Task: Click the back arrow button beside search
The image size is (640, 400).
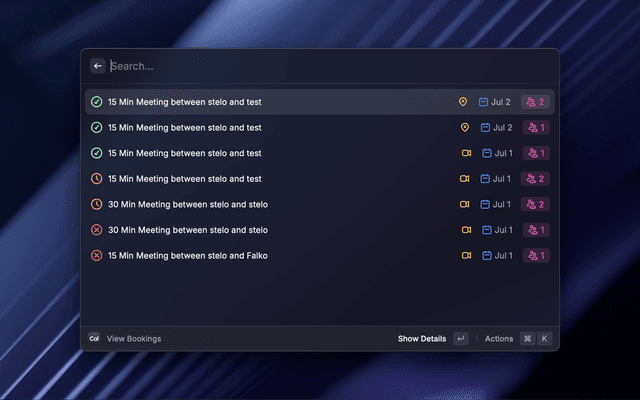Action: pyautogui.click(x=98, y=66)
